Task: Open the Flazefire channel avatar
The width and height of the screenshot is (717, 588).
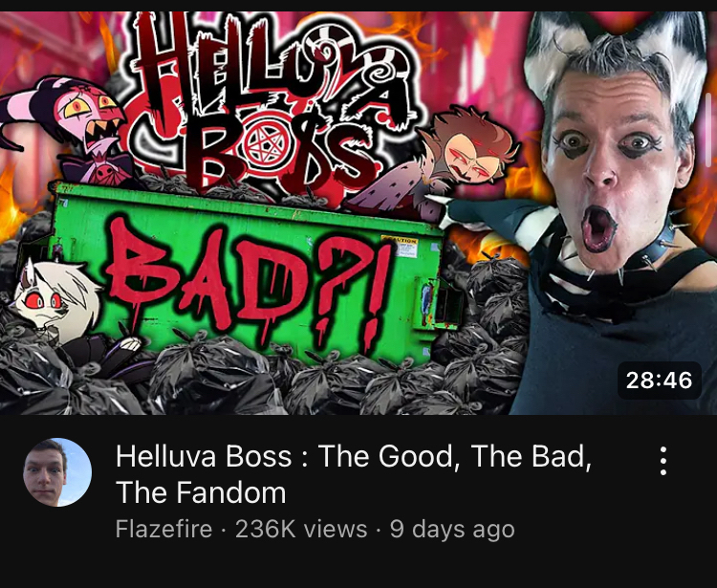Action: pyautogui.click(x=57, y=472)
